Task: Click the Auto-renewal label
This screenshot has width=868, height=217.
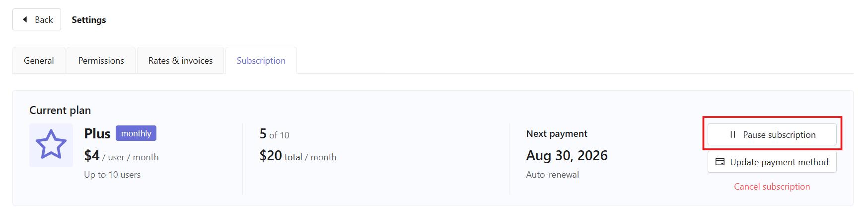Action: pos(553,175)
